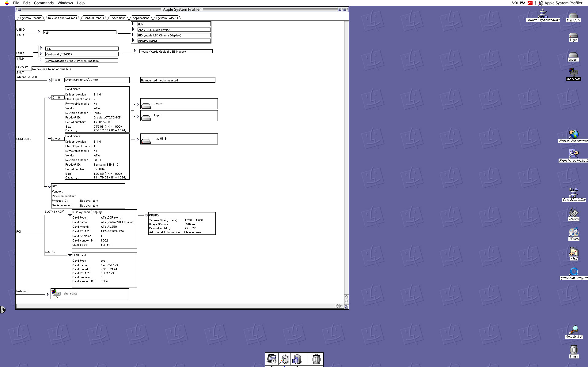Screen dimensions: 588x367
Task: Click the trash can icon in the bottom dock
Action: 316,359
